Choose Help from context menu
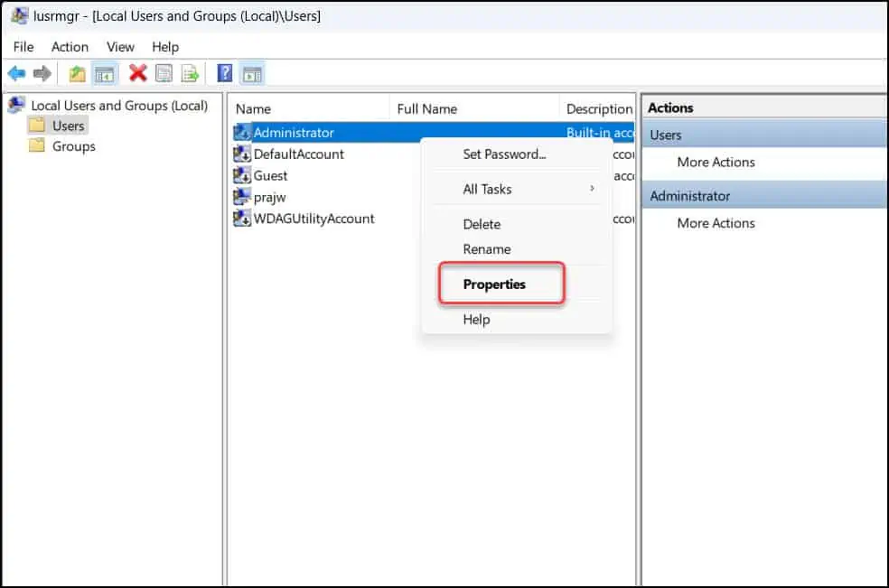889x588 pixels. click(476, 320)
